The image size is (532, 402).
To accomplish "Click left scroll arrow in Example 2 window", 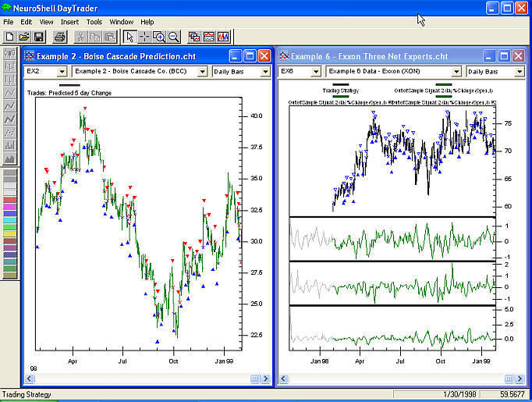I will point(29,379).
